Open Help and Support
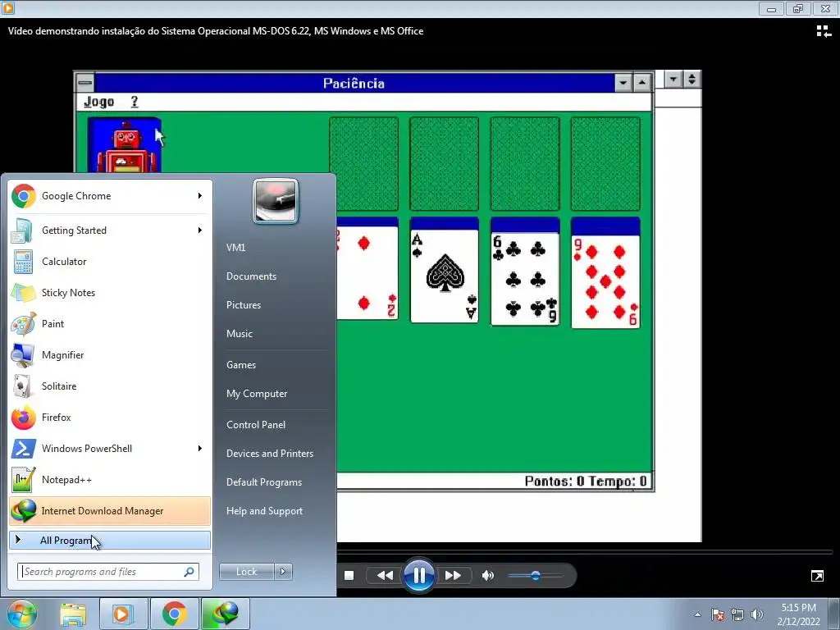The width and height of the screenshot is (840, 630). click(264, 511)
